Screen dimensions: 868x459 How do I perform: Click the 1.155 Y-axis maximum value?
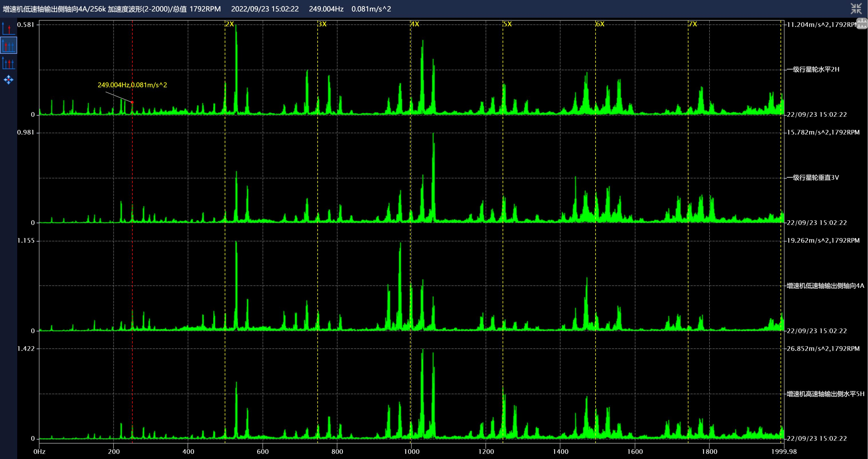[26, 240]
